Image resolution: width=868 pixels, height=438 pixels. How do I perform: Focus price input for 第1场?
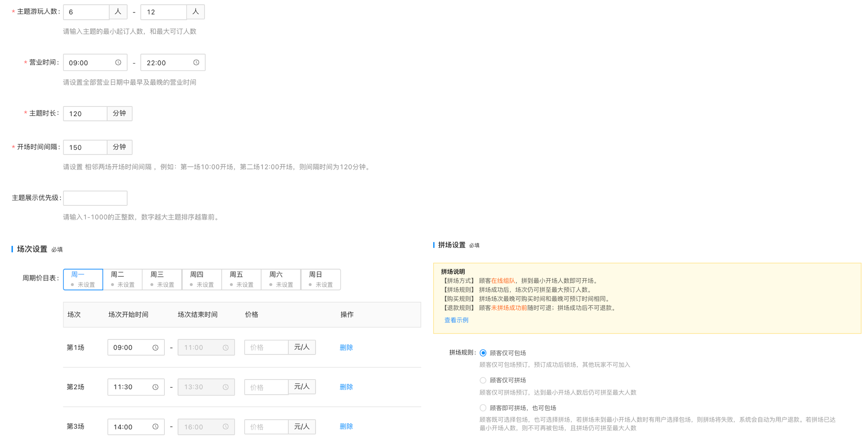tap(266, 348)
